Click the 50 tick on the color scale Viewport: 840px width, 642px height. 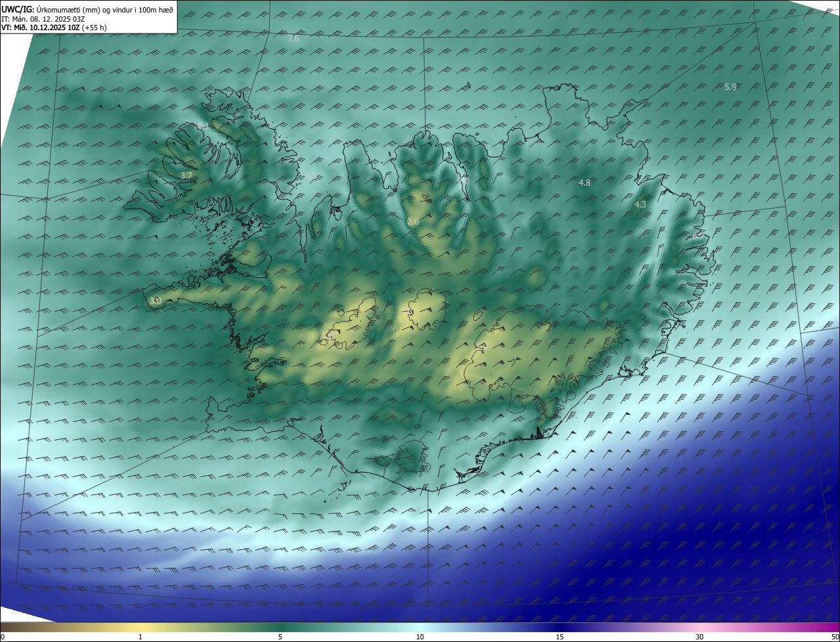pyautogui.click(x=835, y=637)
